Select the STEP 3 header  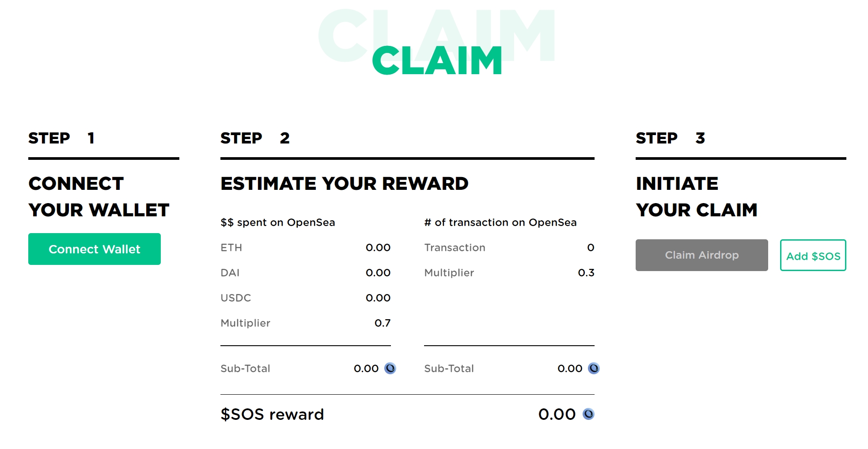670,138
